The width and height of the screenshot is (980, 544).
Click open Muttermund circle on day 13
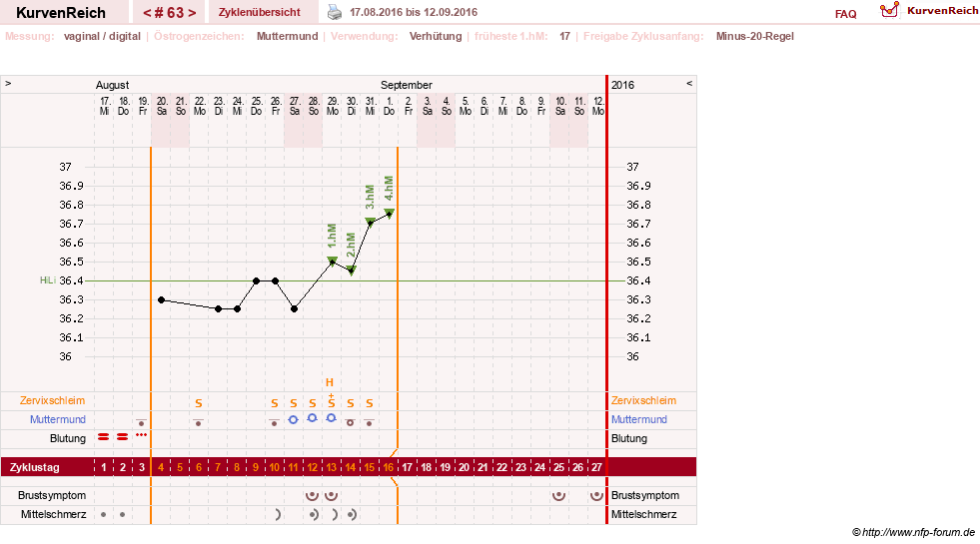coord(332,418)
